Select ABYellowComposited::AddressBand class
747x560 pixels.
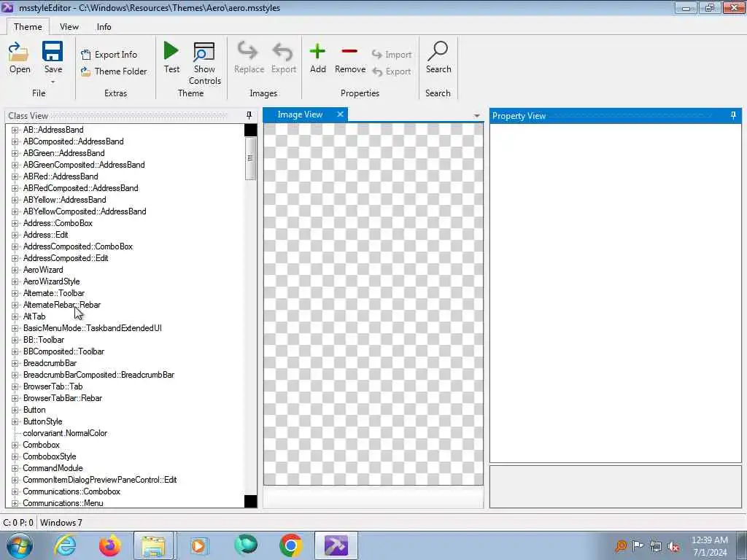click(85, 211)
